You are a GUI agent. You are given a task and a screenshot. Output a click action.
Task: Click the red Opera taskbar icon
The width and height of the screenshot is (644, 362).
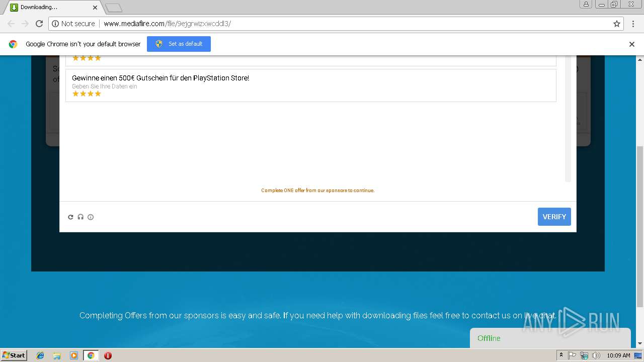pos(108,355)
